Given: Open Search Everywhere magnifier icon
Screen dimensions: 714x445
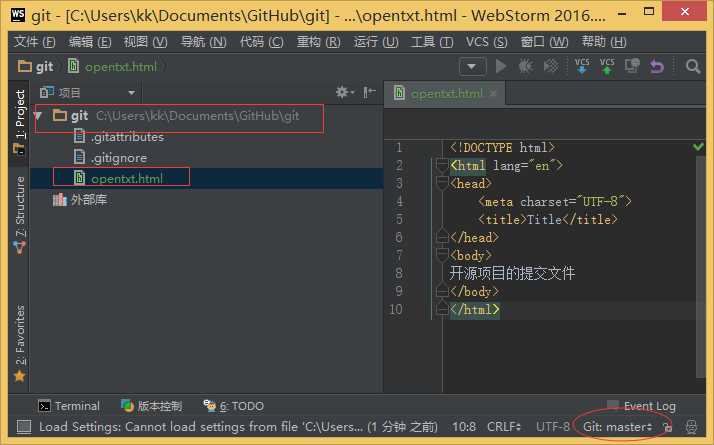Looking at the screenshot, I should tap(693, 66).
